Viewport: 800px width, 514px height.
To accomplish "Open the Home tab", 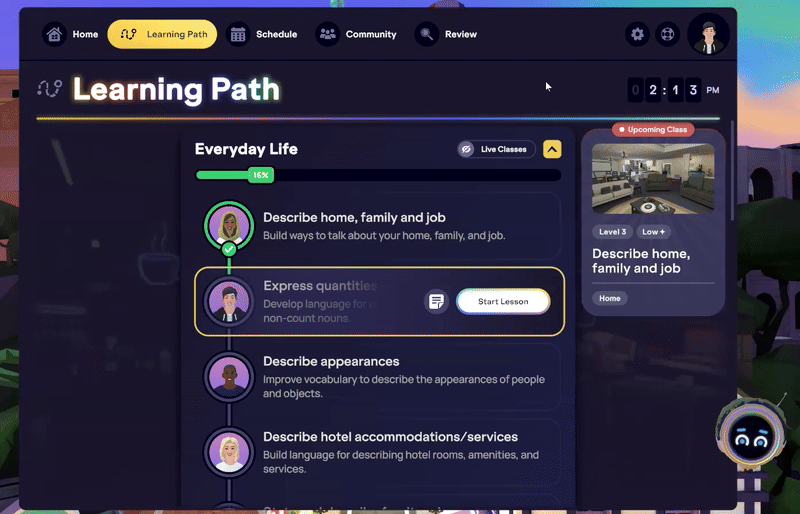I will (x=72, y=34).
